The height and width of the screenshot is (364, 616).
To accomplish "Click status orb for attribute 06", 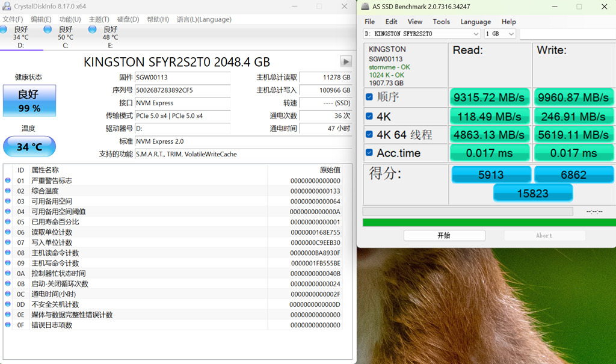I will [8, 232].
